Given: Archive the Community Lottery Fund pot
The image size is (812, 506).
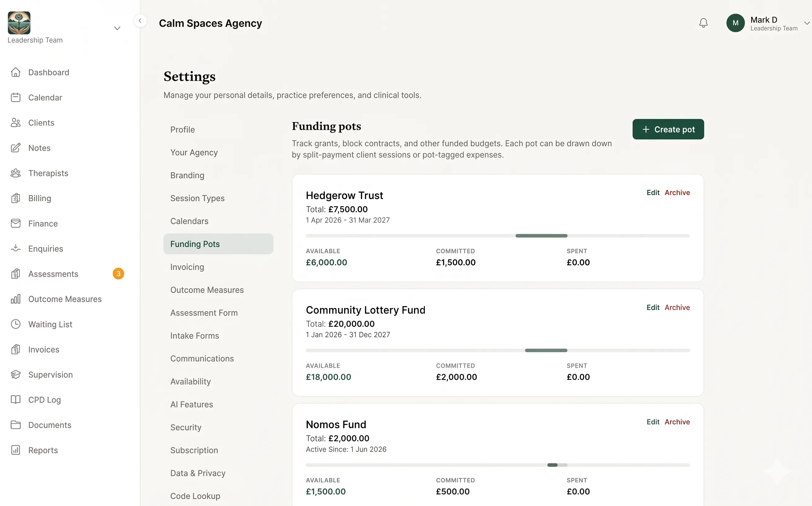Looking at the screenshot, I should [677, 307].
